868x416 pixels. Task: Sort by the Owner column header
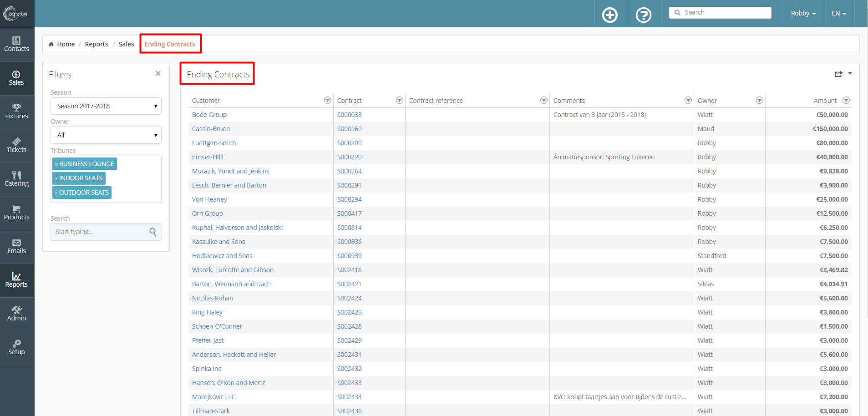707,101
